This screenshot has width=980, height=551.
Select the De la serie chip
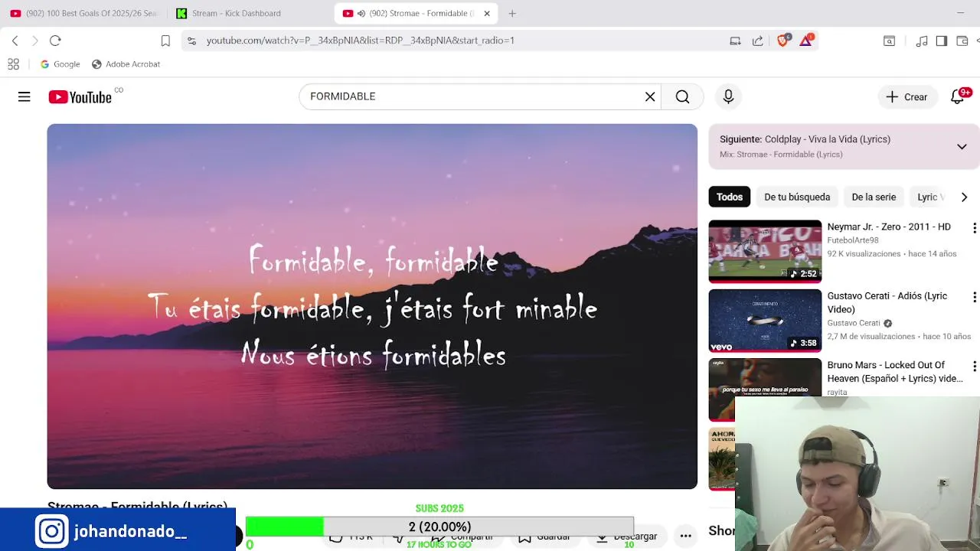pyautogui.click(x=874, y=197)
